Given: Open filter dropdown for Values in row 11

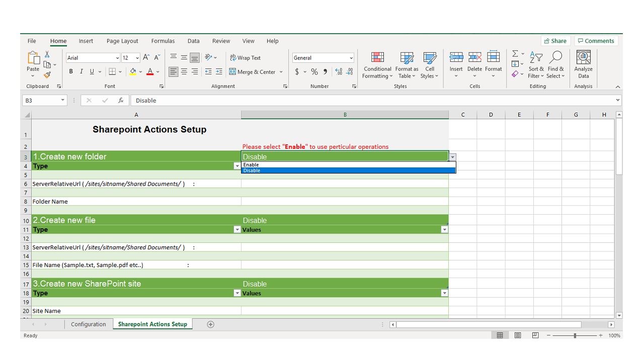Looking at the screenshot, I should 444,230.
